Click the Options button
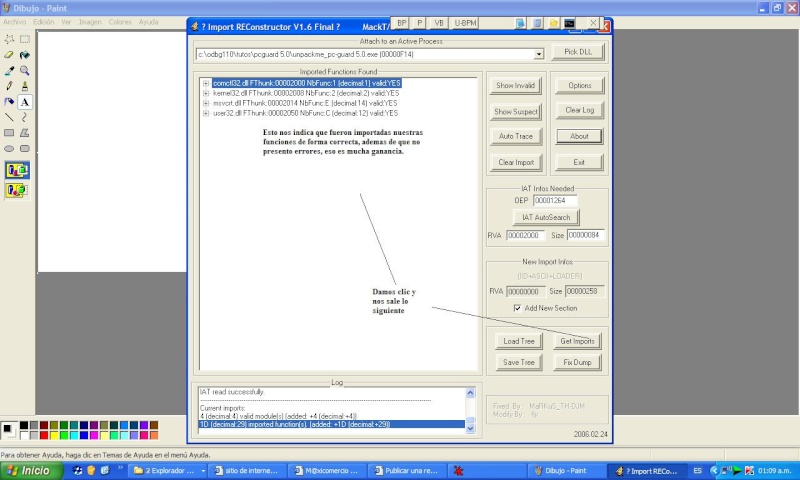800x480 pixels. tap(579, 86)
